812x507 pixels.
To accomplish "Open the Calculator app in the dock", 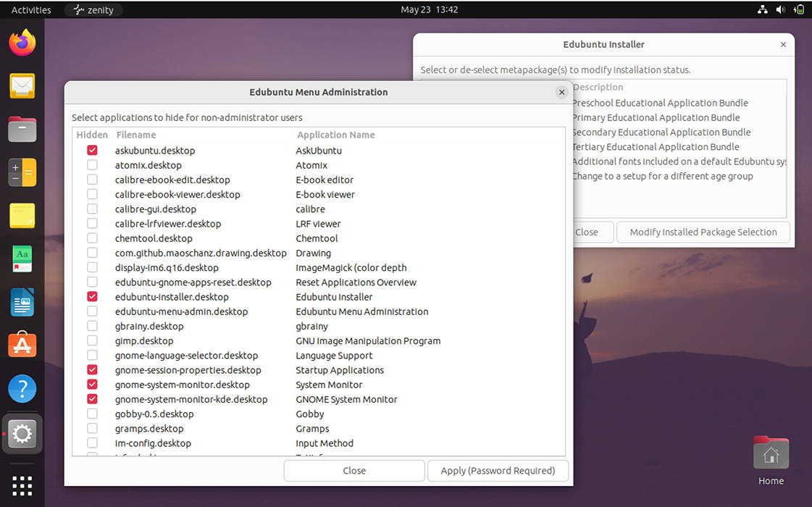I will 22,173.
